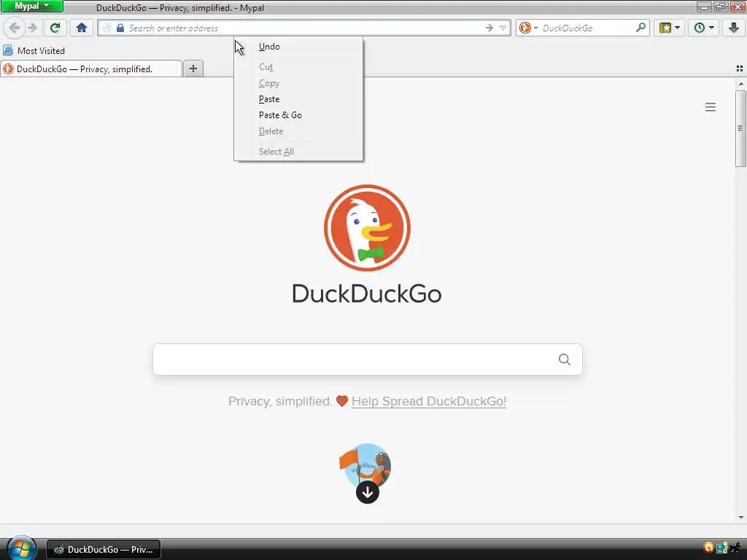Click the network tray icon
This screenshot has height=560, width=747.
click(722, 548)
